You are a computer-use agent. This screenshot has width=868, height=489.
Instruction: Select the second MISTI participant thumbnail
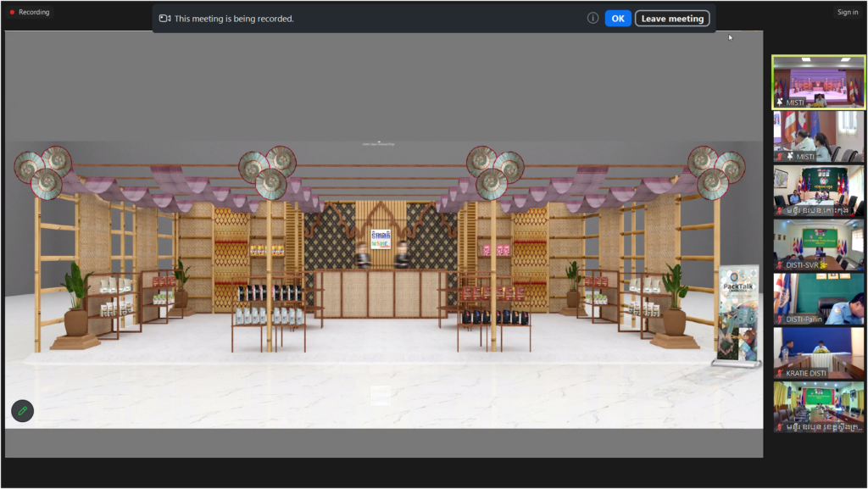(818, 136)
